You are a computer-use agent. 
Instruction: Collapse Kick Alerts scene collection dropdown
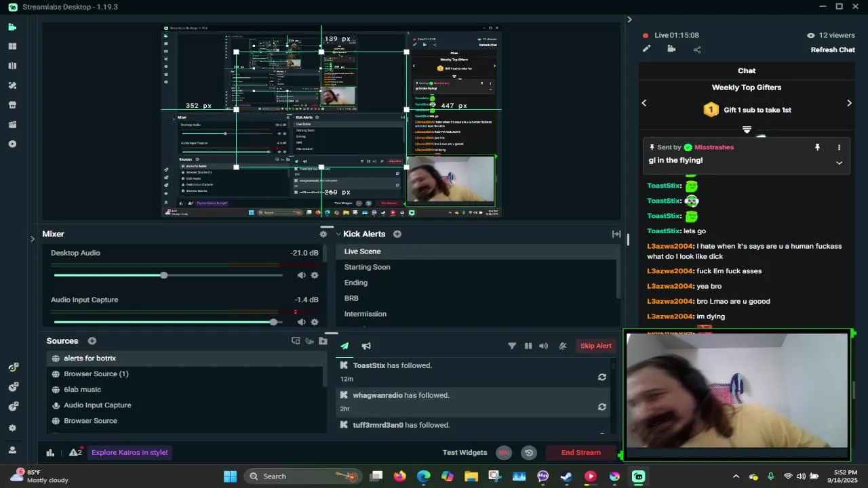pos(338,234)
